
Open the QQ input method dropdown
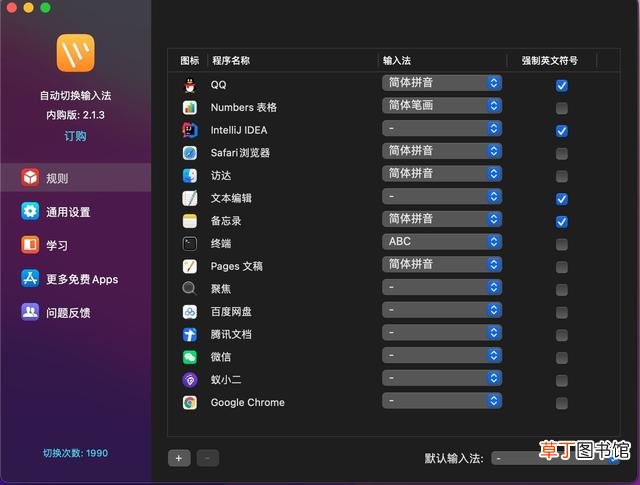point(442,83)
